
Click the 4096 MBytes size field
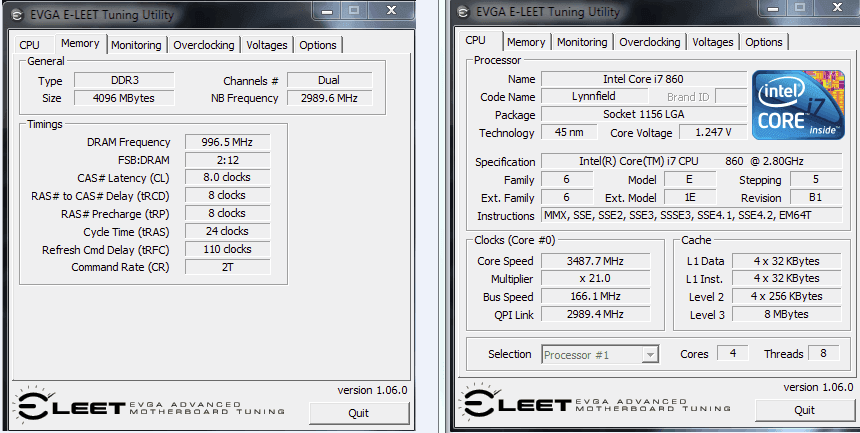tap(125, 98)
